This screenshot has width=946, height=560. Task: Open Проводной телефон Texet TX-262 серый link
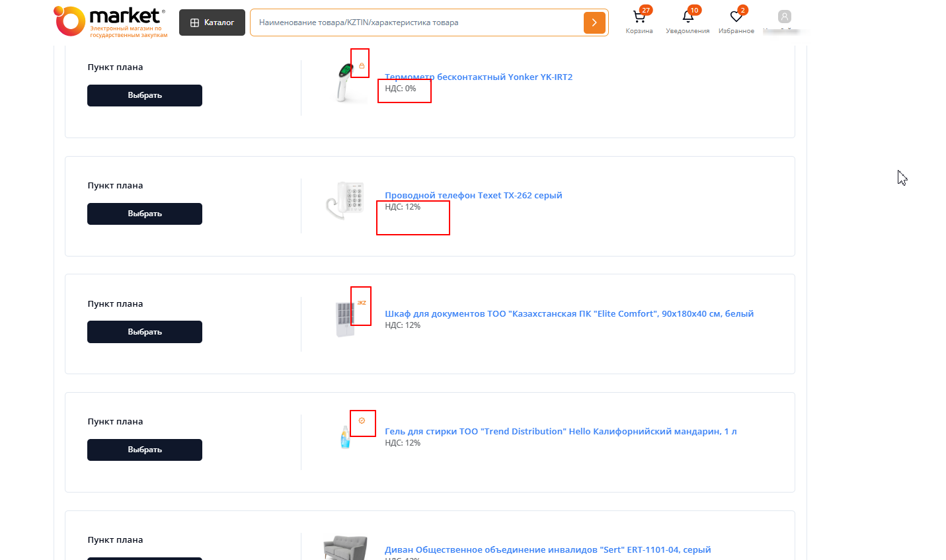(473, 195)
